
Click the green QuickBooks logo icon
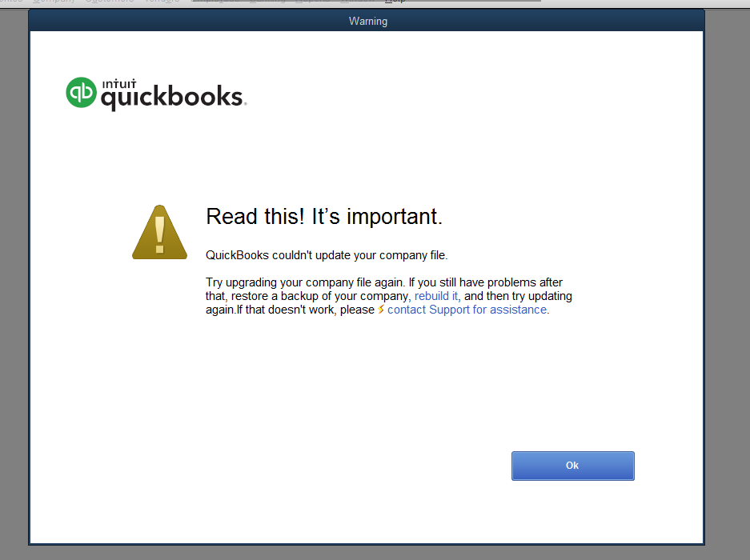[x=81, y=92]
